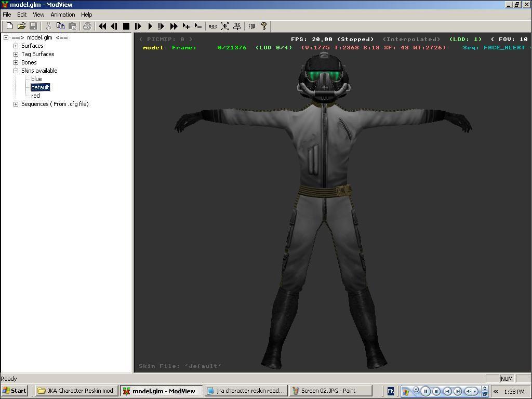532x399 pixels.
Task: Expand the Surfaces tree node
Action: [x=16, y=46]
